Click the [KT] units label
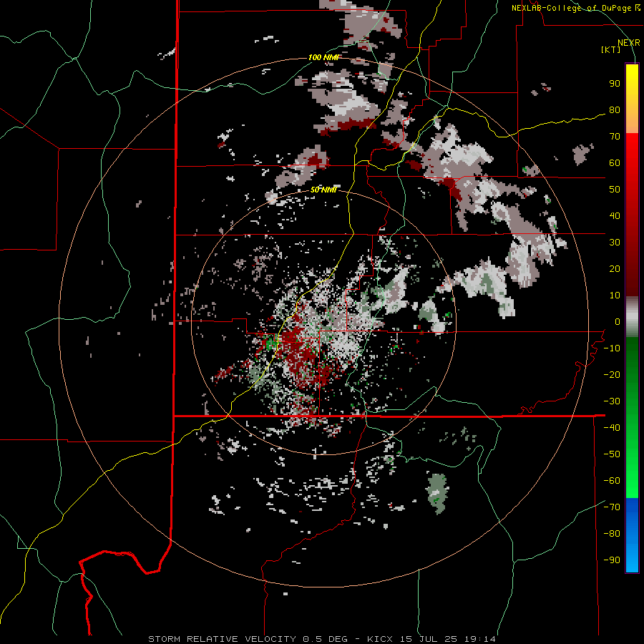The image size is (644, 644). click(x=610, y=49)
